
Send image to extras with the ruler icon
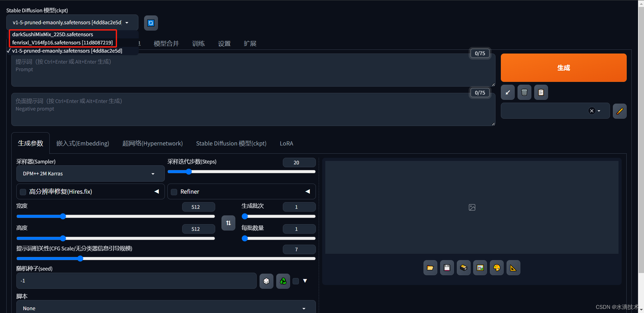click(513, 268)
